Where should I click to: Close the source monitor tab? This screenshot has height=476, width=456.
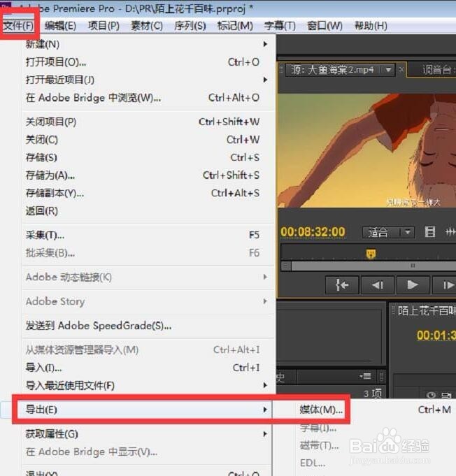pyautogui.click(x=401, y=69)
